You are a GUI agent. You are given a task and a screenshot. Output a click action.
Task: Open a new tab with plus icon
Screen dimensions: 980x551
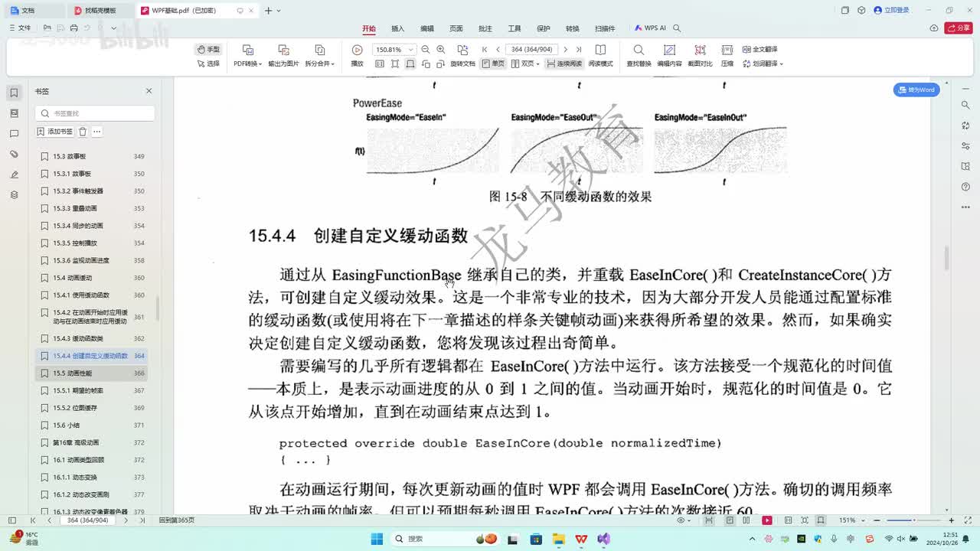coord(268,11)
